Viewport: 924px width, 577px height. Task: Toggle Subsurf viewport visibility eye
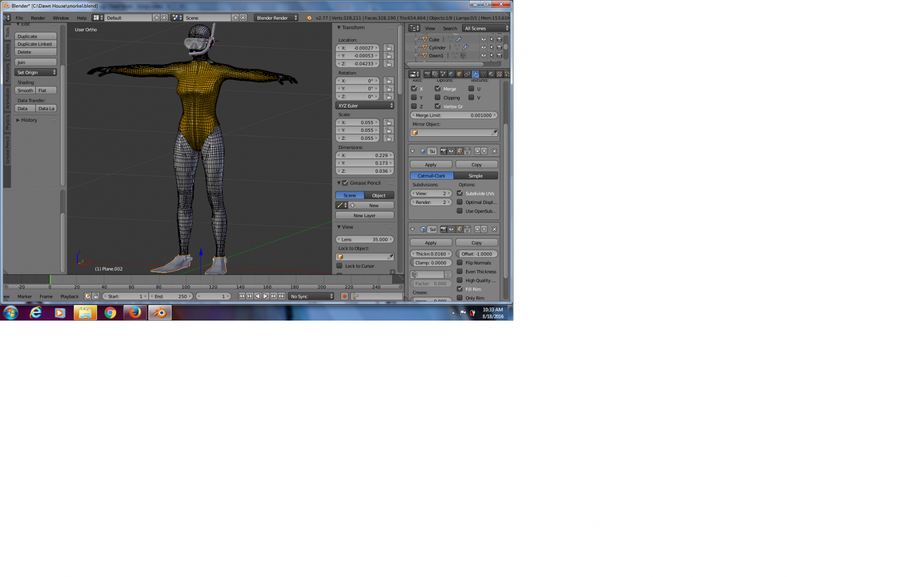coord(451,151)
